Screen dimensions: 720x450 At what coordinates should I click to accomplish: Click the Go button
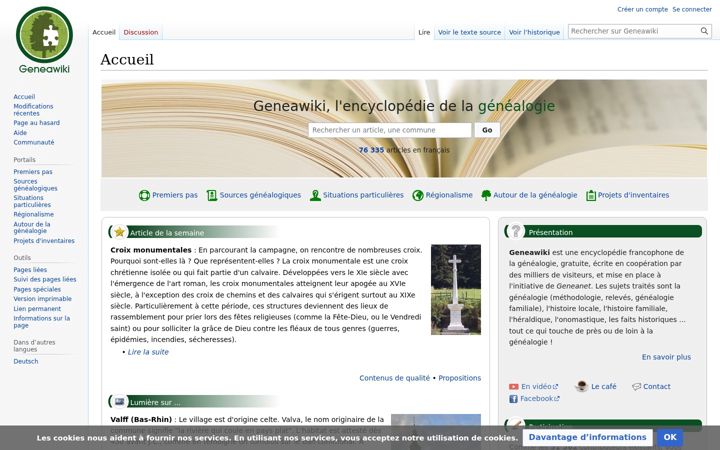pos(487,130)
